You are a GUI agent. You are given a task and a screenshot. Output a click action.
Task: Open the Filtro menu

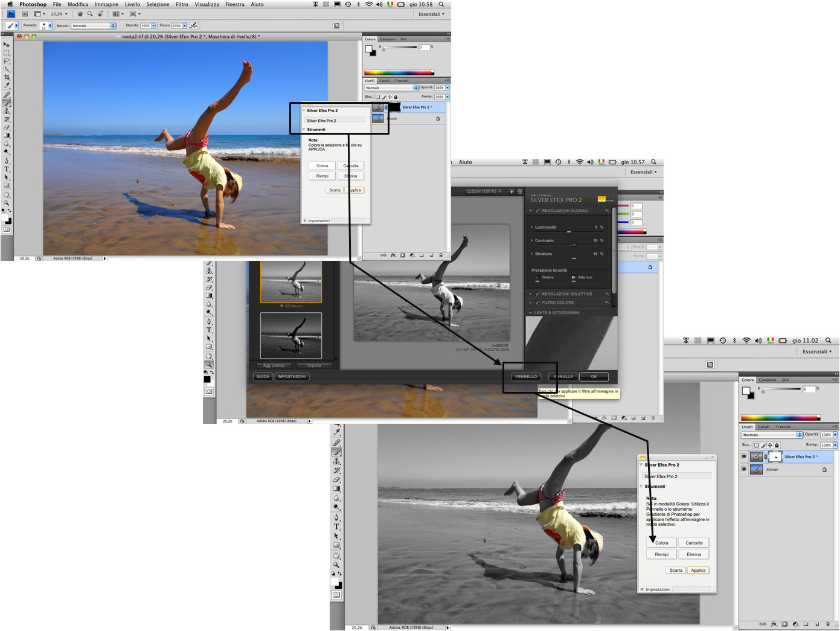tap(182, 4)
